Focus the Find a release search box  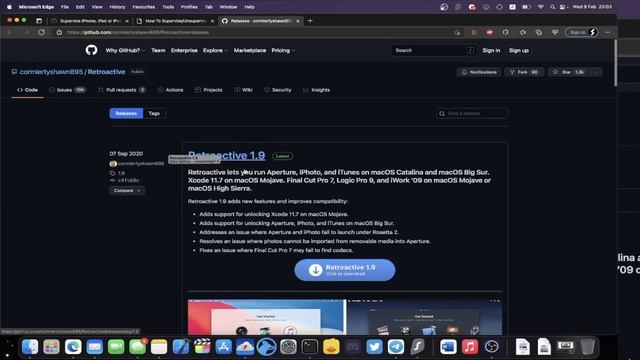472,113
